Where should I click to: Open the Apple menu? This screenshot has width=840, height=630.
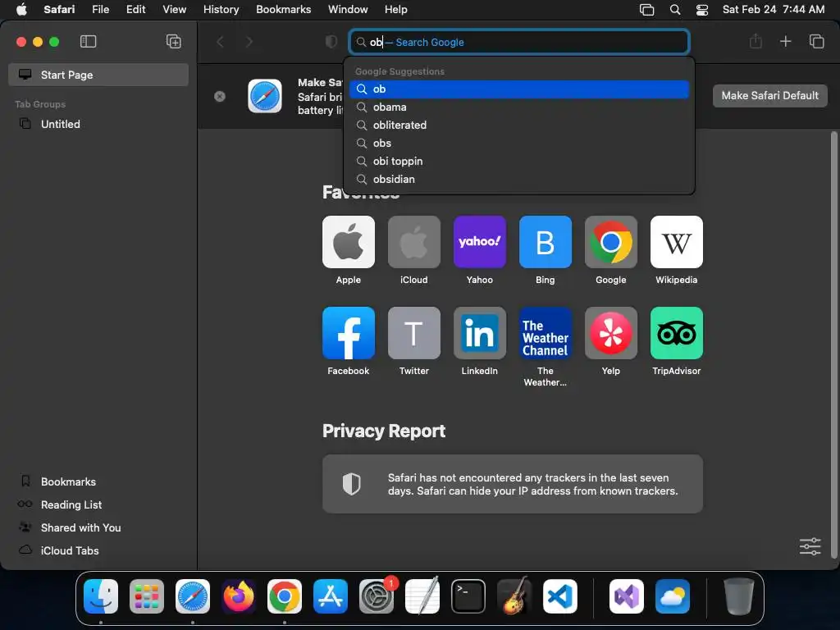click(x=21, y=9)
